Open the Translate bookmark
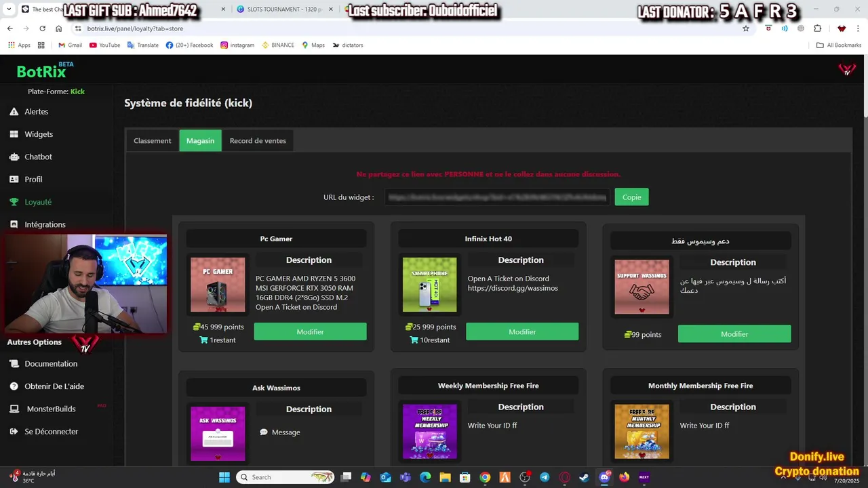This screenshot has width=868, height=488. (x=143, y=45)
